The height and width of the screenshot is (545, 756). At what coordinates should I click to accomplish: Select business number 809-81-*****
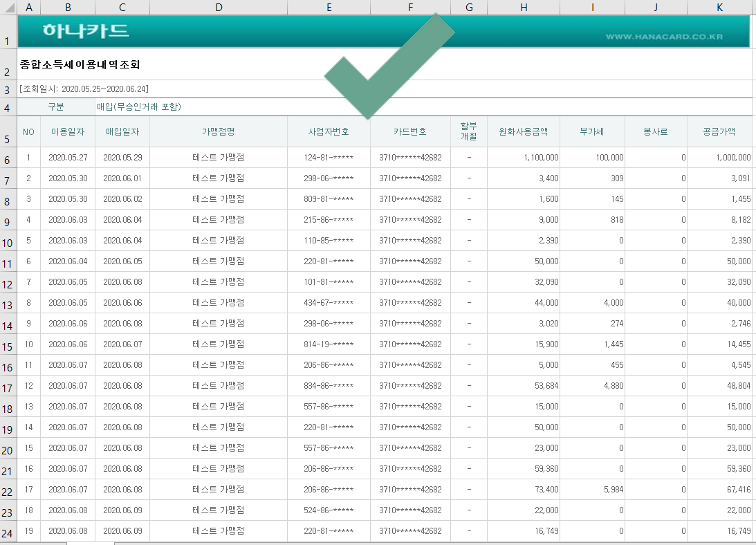329,199
